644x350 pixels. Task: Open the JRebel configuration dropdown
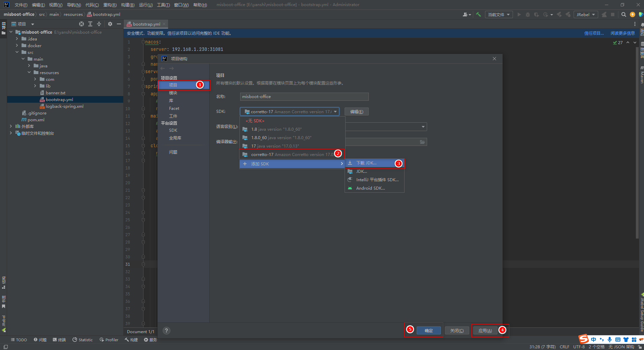[x=586, y=14]
